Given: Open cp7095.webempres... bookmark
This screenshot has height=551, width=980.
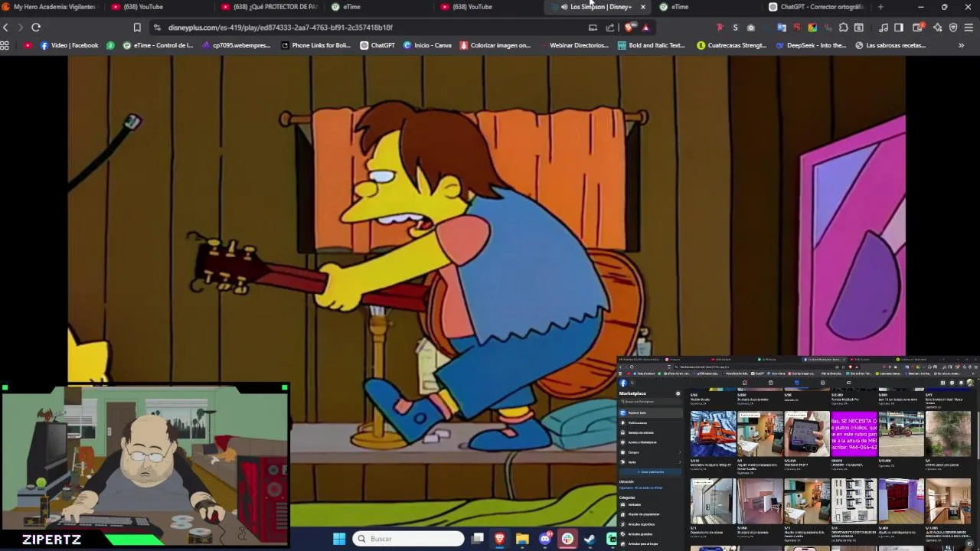Looking at the screenshot, I should (236, 45).
